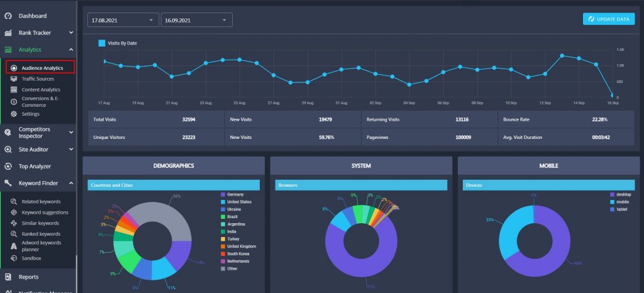Toggle Brazil legend entry
This screenshot has height=293, width=644.
click(229, 217)
